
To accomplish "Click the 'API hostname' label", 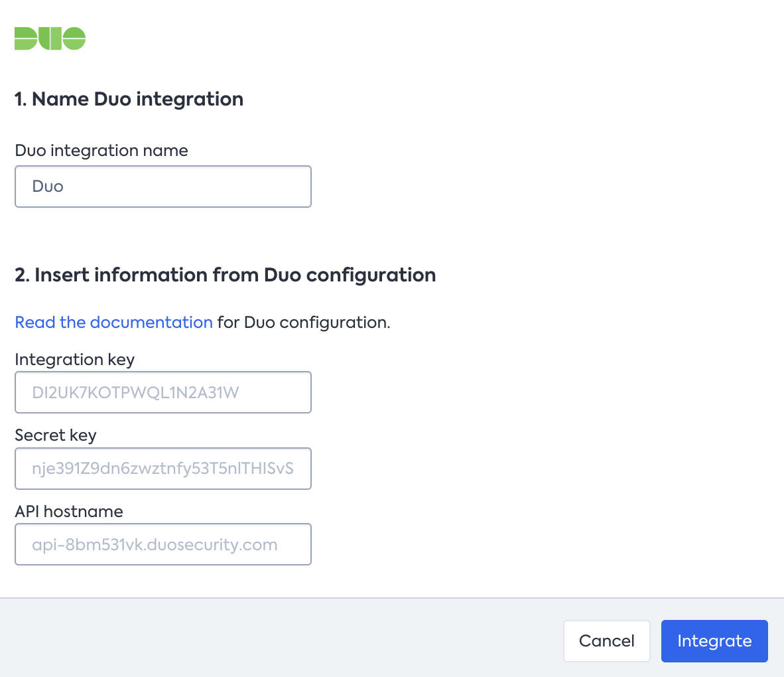I will tap(69, 511).
